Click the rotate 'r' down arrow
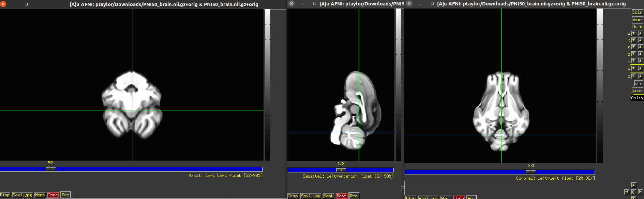 (x=634, y=47)
